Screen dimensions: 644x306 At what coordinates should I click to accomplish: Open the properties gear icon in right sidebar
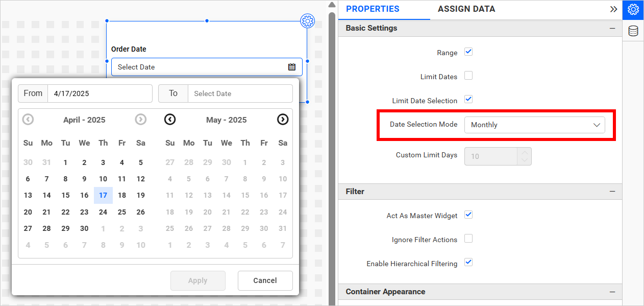tap(633, 10)
